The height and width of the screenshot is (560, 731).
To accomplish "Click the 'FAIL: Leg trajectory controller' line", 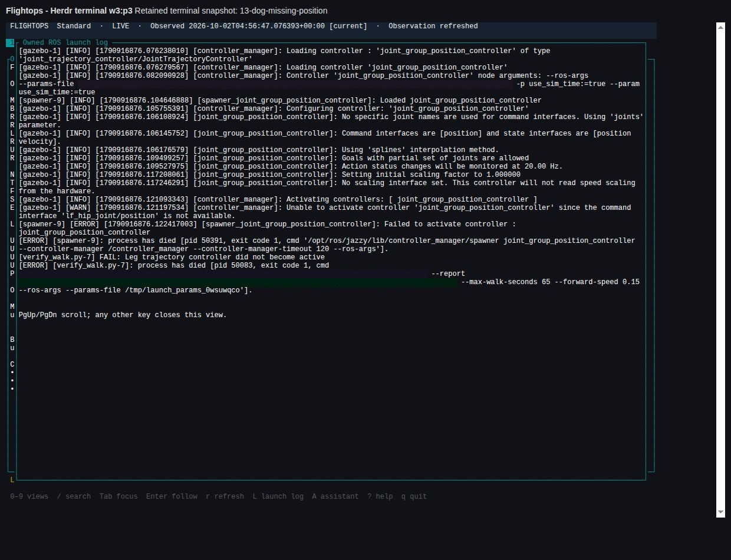I will click(x=172, y=257).
